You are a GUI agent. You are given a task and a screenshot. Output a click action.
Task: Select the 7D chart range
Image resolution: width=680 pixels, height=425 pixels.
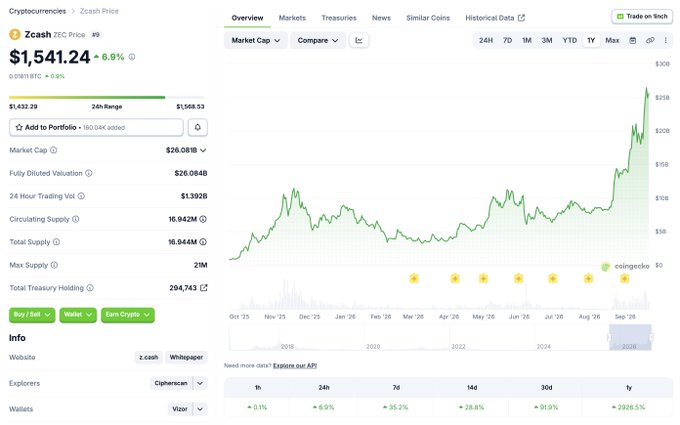pyautogui.click(x=507, y=40)
